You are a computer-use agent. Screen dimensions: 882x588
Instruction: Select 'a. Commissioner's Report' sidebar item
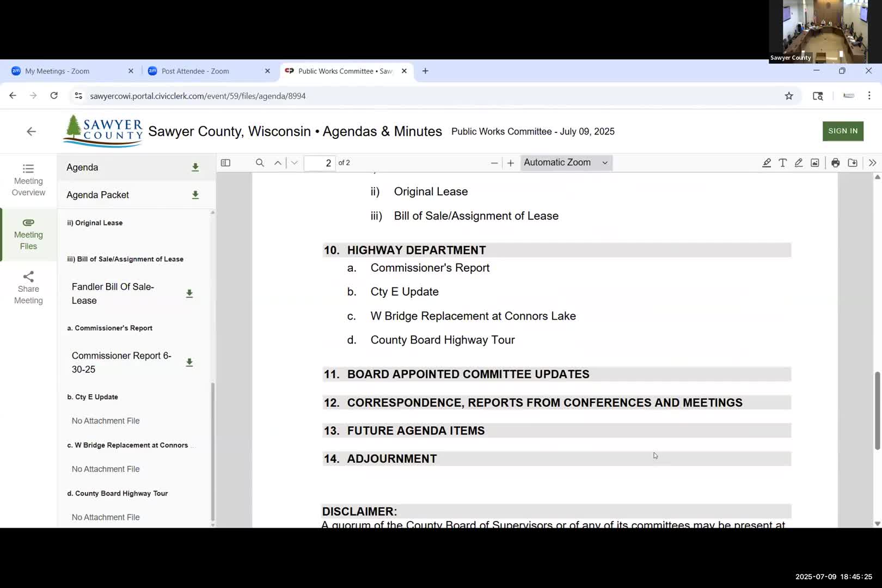coord(109,328)
